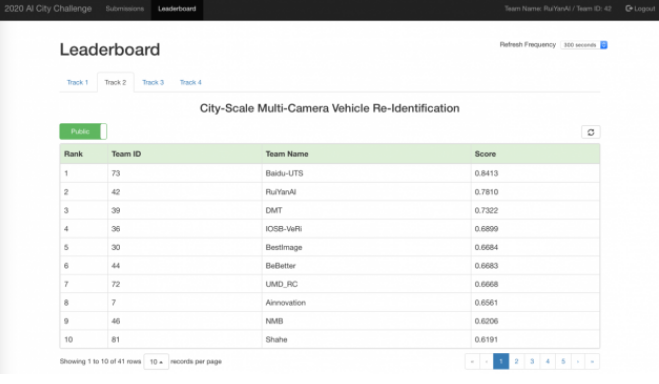Go to previous page with single-left arrow
The image size is (659, 384).
pos(487,361)
